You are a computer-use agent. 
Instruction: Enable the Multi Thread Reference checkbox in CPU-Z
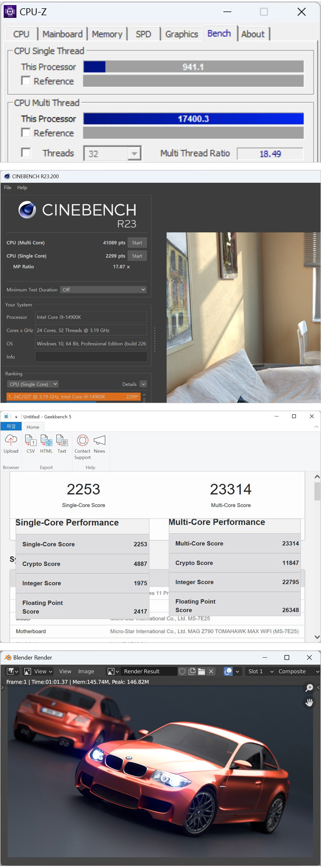pos(26,133)
